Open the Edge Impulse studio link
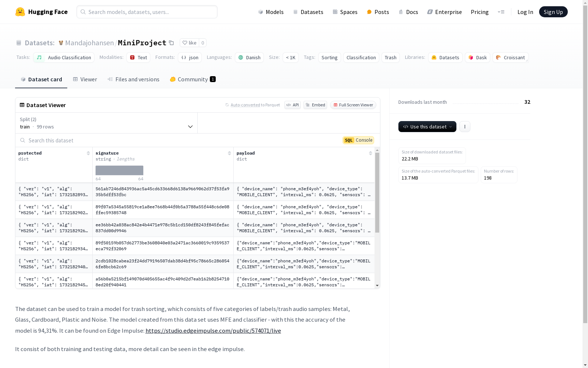Screen dimensions: 588x368 tap(213, 330)
